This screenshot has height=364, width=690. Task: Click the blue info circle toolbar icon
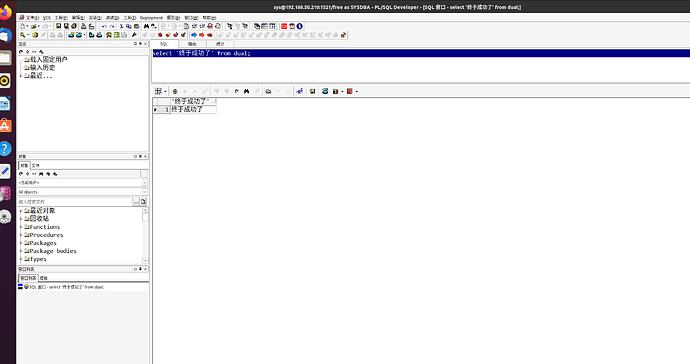(300, 26)
